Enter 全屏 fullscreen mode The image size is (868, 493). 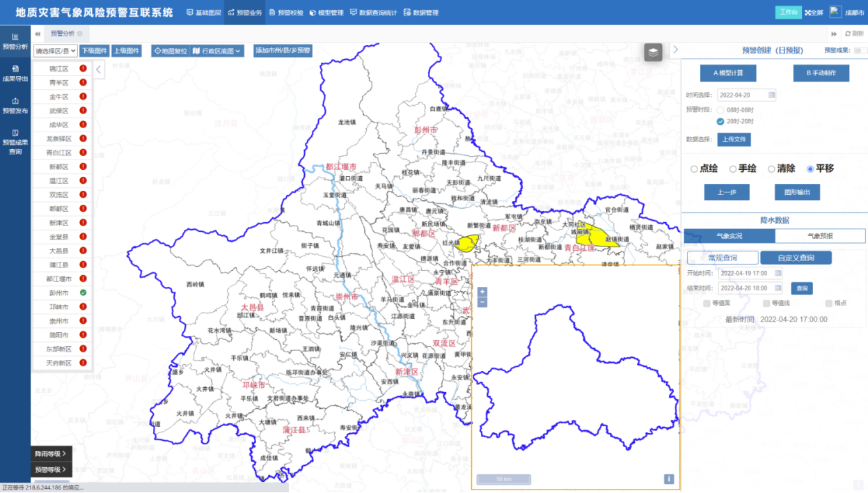pyautogui.click(x=814, y=13)
